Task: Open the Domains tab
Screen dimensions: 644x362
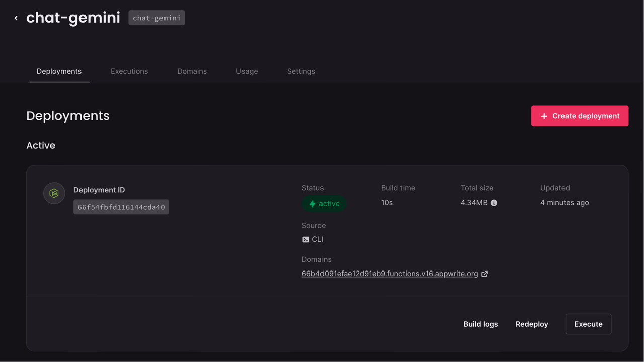Action: click(192, 71)
